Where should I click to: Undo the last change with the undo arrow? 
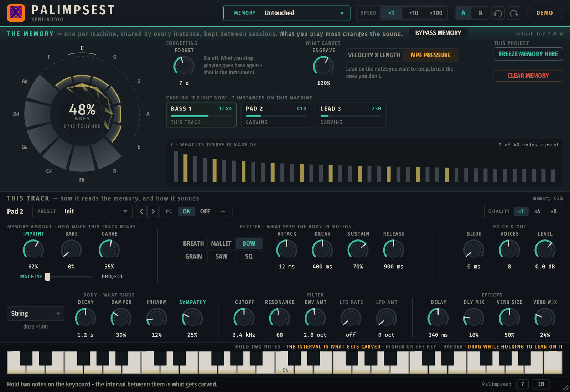click(x=498, y=13)
